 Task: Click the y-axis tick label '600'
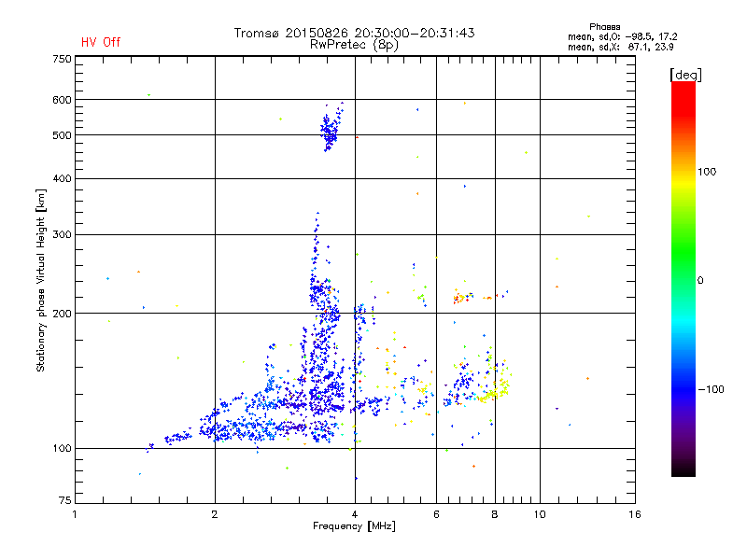point(62,100)
